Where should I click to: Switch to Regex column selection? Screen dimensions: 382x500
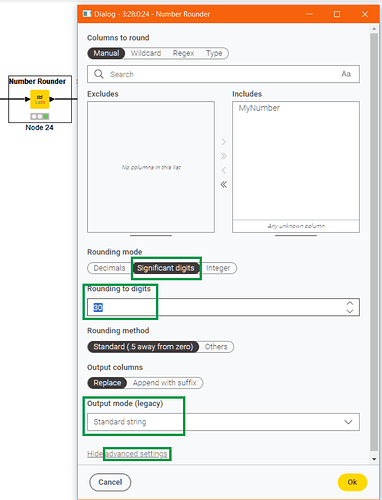pyautogui.click(x=183, y=53)
